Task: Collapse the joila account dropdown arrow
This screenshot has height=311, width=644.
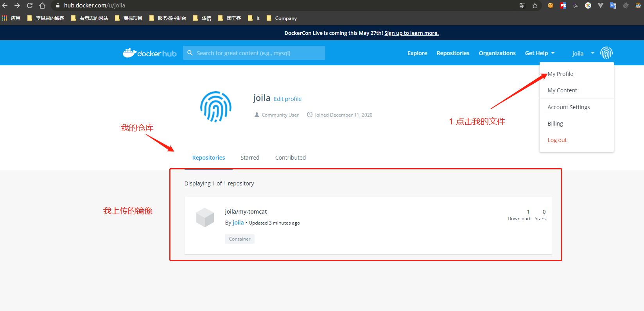Action: click(x=592, y=53)
